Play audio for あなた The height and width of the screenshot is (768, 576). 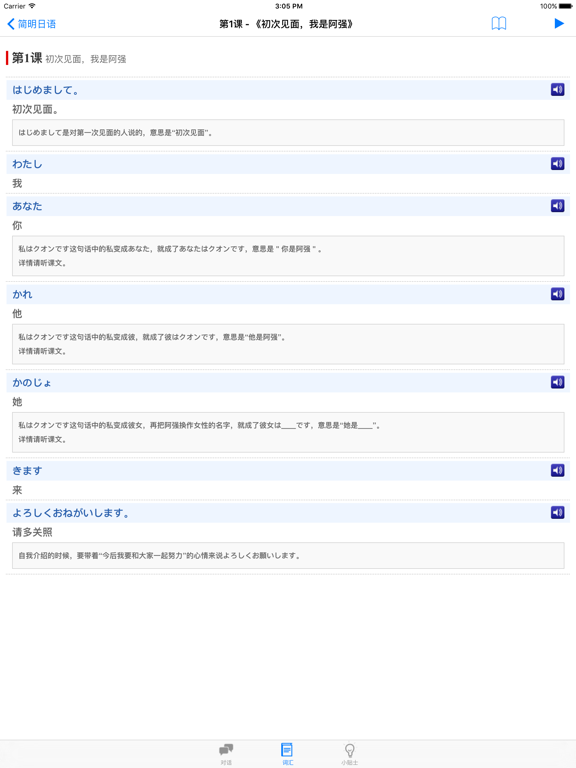click(557, 206)
